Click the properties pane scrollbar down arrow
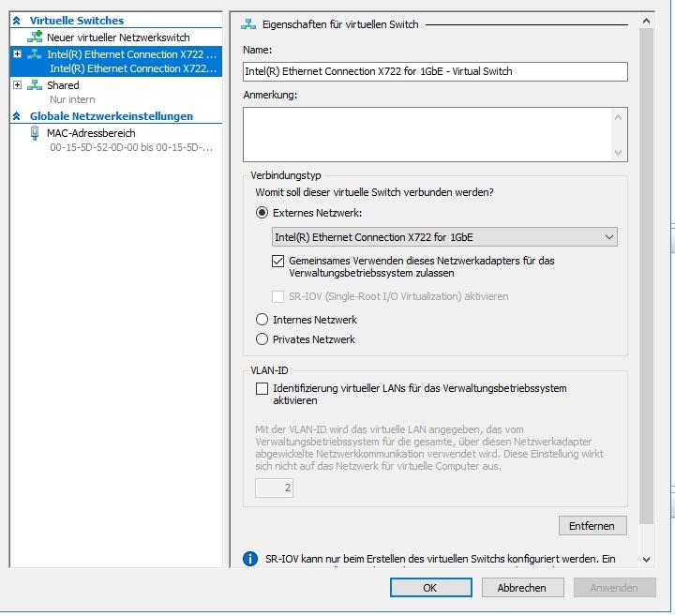The height and width of the screenshot is (616, 675). pyautogui.click(x=646, y=559)
